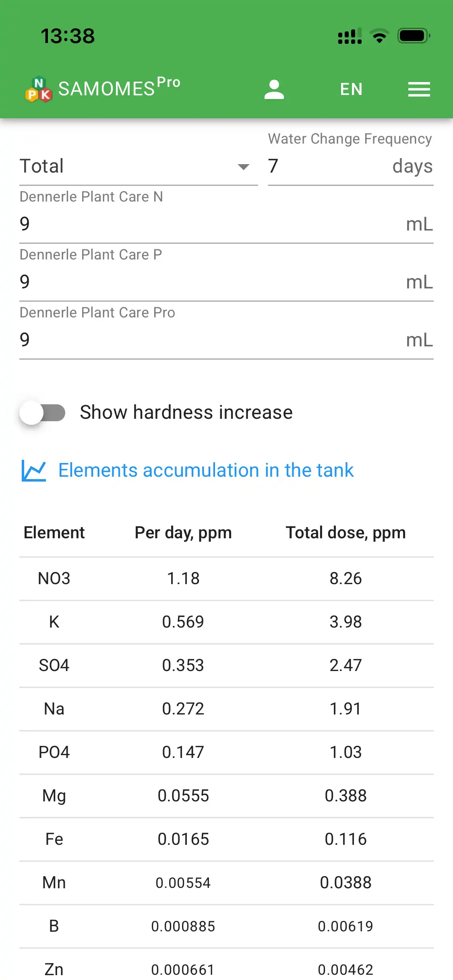Tap the SAMOMES NPK logo icon
This screenshot has height=980, width=453.
39,89
